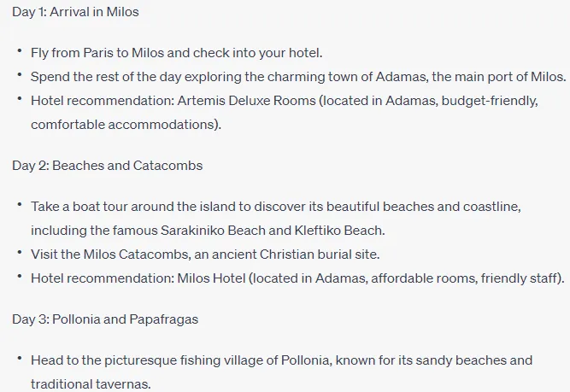Click the Sarakiniko Beach and Kleftiko Beach line
570x392 pixels.
(208, 231)
